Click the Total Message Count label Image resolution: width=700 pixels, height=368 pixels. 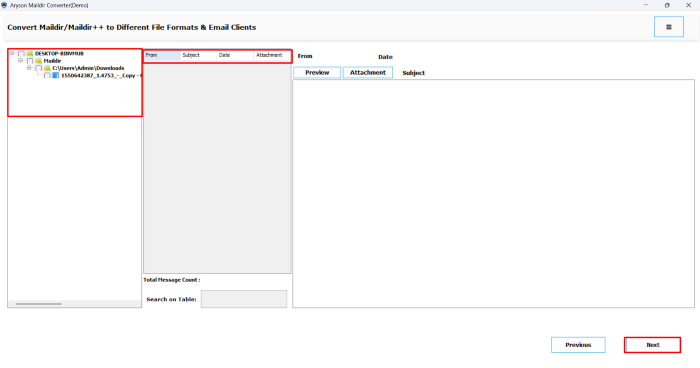[x=172, y=280]
